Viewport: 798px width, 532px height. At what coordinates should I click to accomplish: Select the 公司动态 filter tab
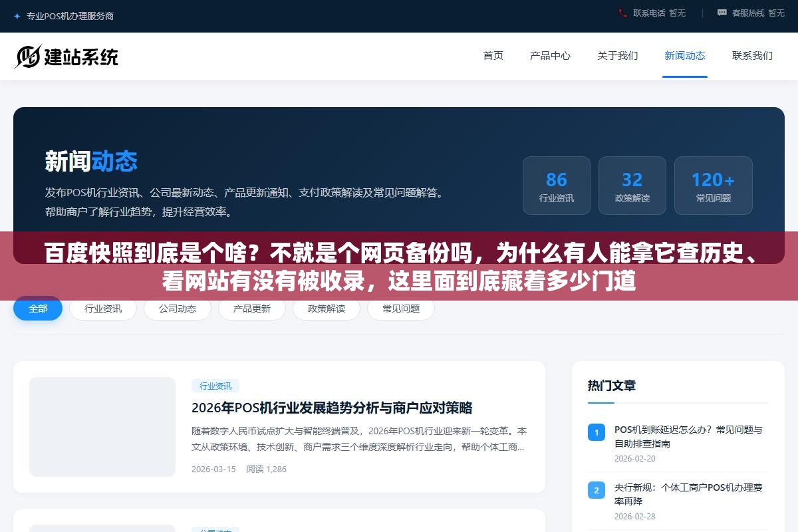(178, 309)
